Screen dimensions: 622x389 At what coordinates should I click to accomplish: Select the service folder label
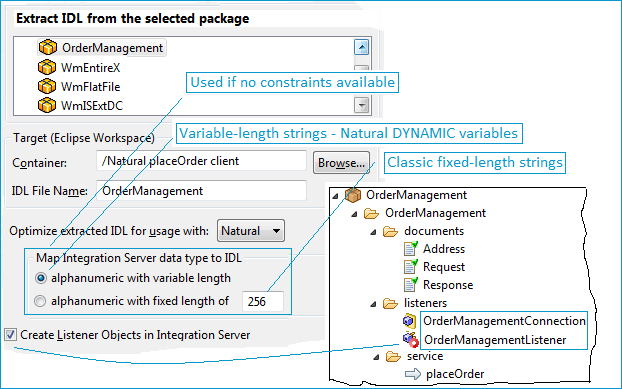pyautogui.click(x=425, y=356)
